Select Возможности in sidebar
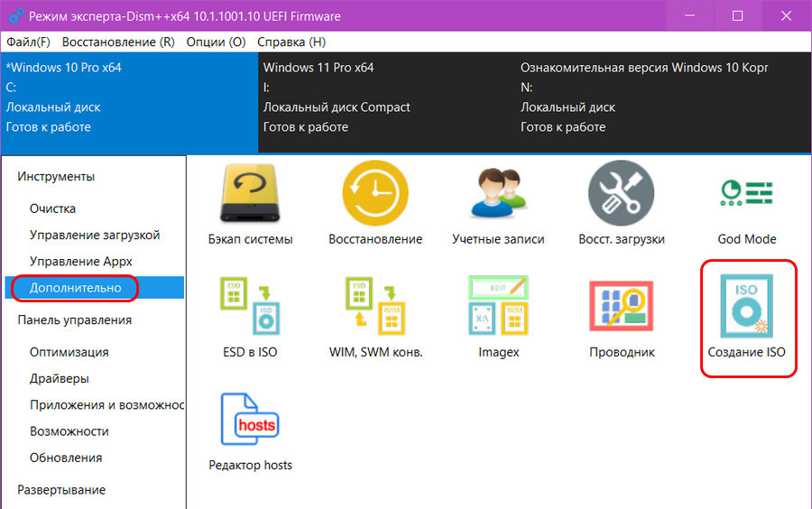Screen dimensions: 812x509 [x=69, y=431]
